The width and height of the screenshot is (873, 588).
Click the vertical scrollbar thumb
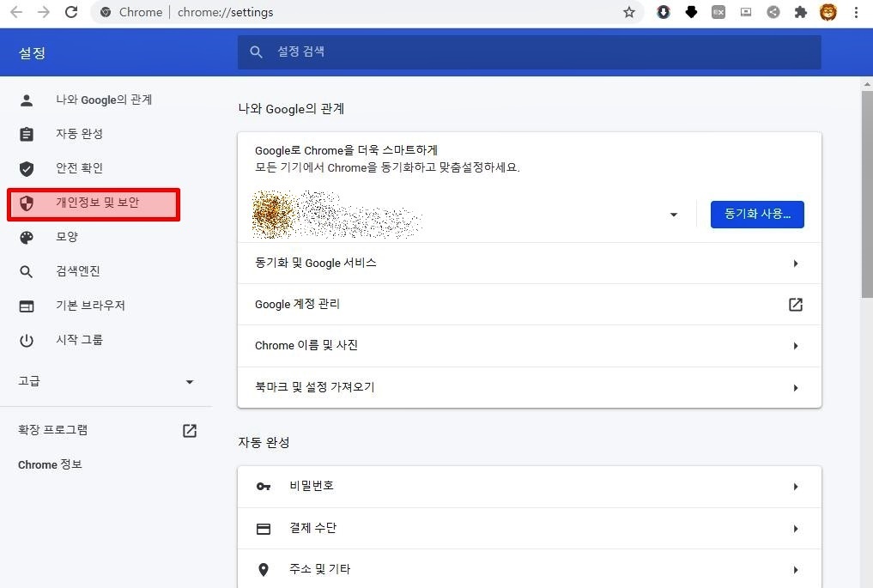click(x=867, y=195)
